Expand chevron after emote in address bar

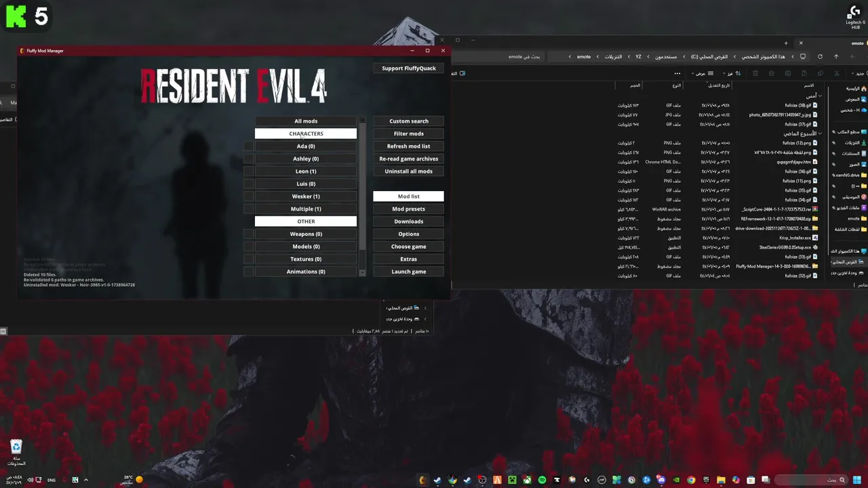(570, 56)
